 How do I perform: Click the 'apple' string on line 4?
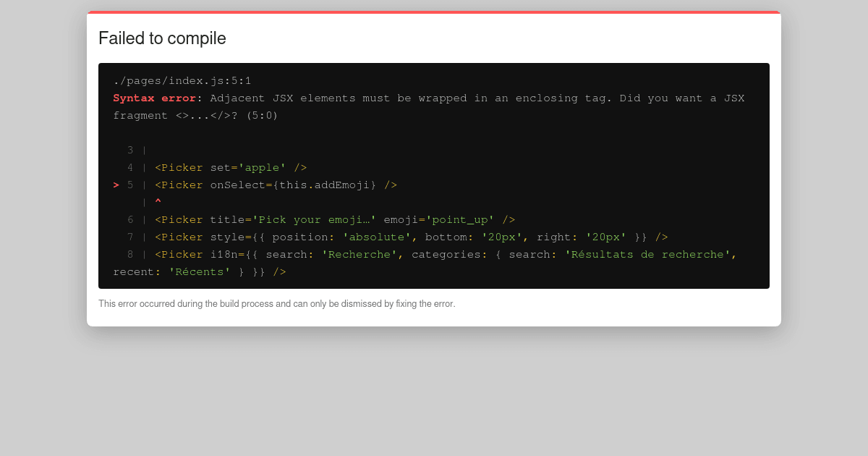[x=262, y=168]
